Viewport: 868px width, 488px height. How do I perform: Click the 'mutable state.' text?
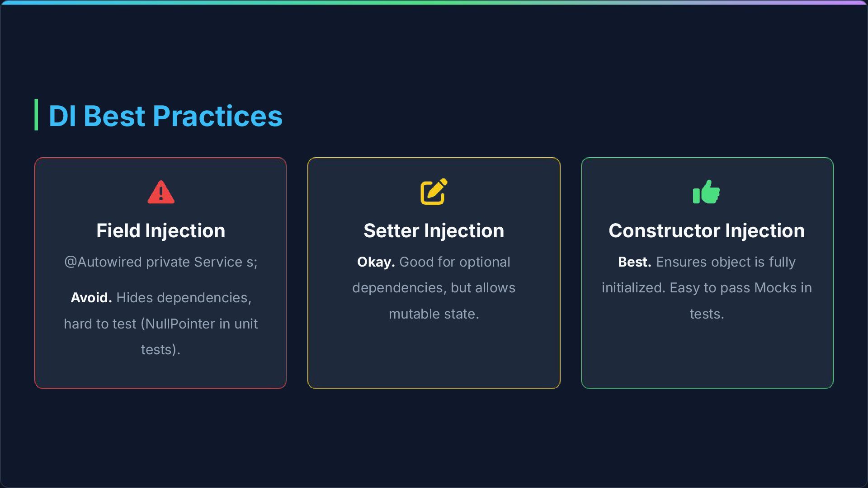pos(434,314)
